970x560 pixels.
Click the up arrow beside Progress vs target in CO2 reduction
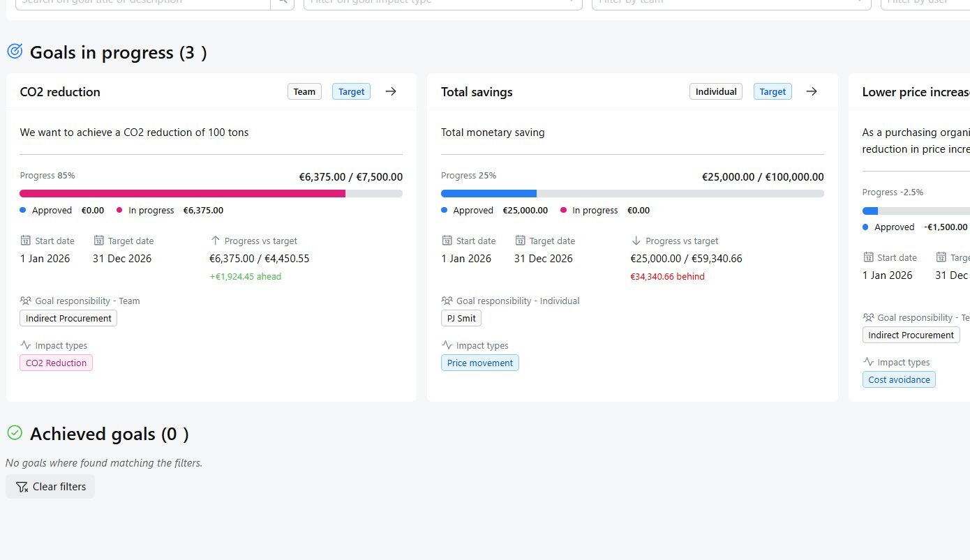tap(215, 241)
